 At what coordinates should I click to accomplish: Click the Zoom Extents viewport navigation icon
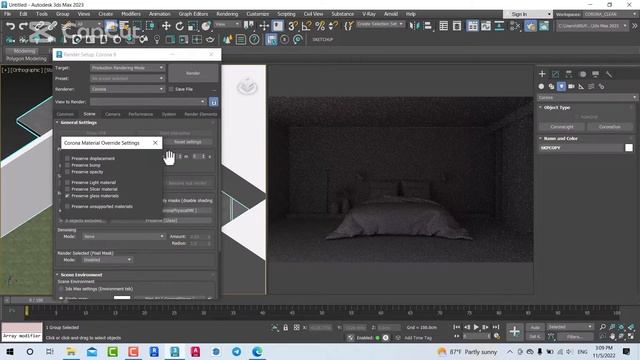[x=622, y=327]
